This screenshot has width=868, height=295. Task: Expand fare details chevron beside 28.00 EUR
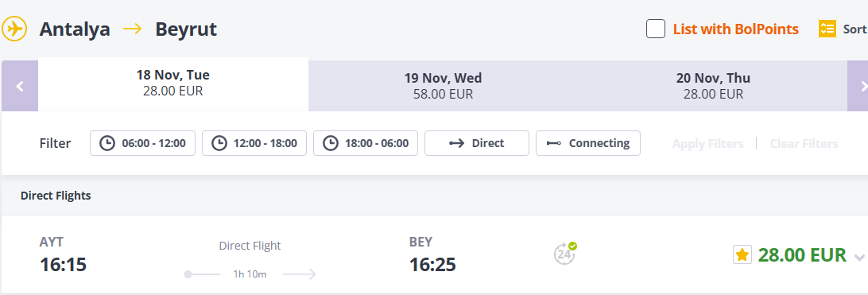click(x=859, y=258)
